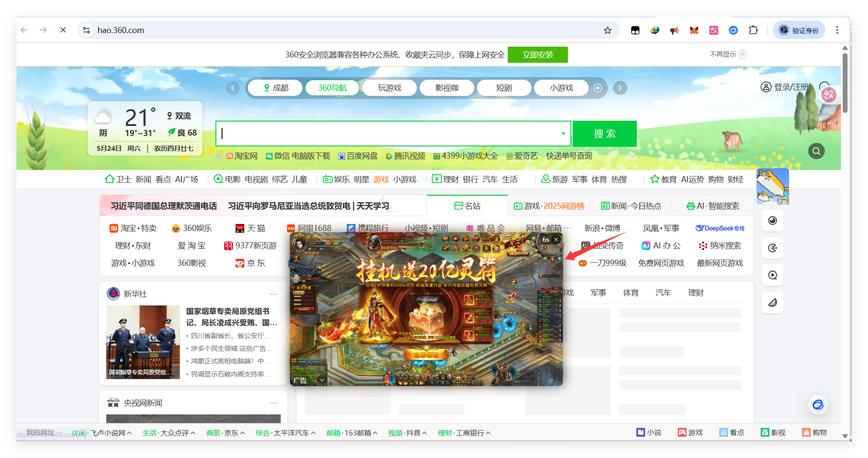Click the 登录/注册 user icon

coord(765,87)
